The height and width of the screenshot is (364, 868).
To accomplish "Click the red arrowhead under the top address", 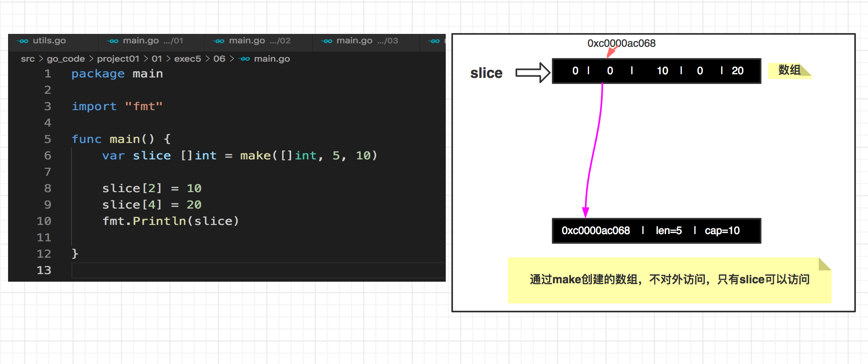I will coord(611,52).
